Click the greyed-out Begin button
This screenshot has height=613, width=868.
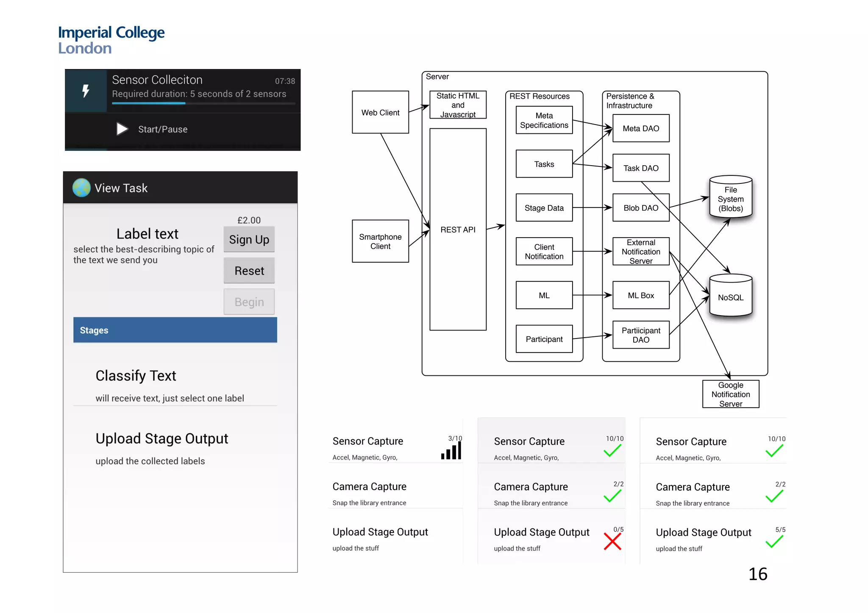tap(249, 302)
